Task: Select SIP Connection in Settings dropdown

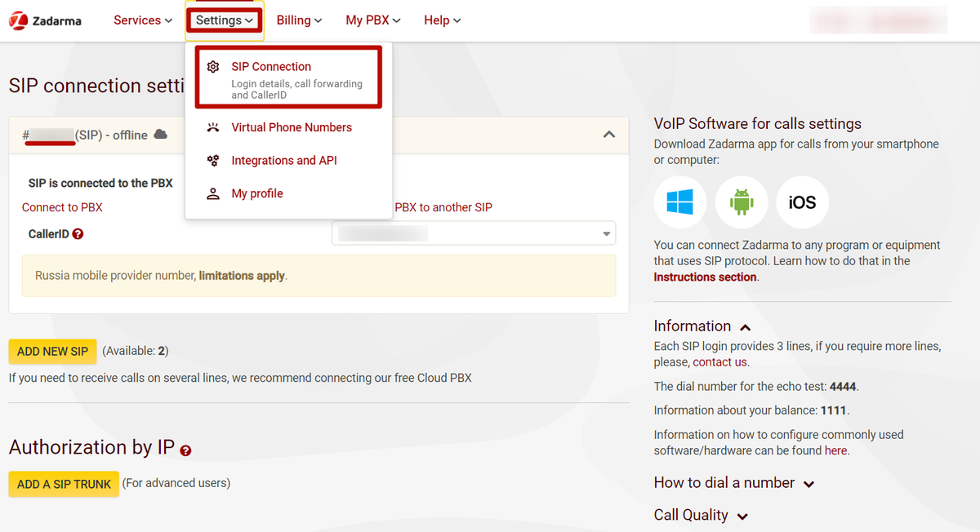Action: pyautogui.click(x=288, y=78)
